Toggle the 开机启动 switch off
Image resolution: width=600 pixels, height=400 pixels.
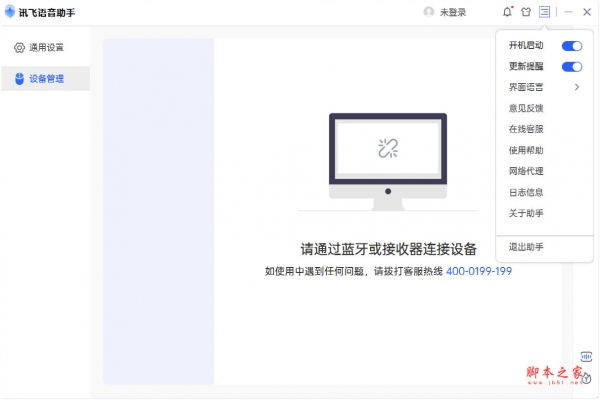tap(572, 46)
